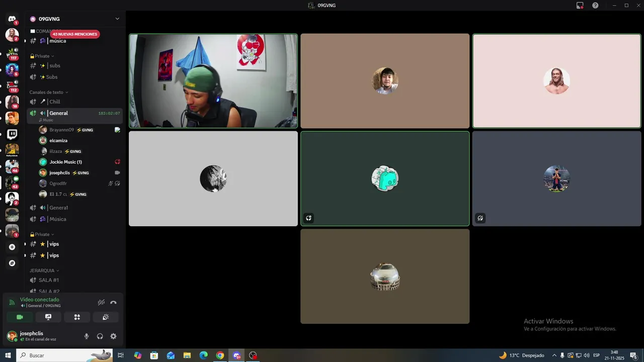Collapse the JERARQUIA category
The image size is (644, 362).
(45, 270)
